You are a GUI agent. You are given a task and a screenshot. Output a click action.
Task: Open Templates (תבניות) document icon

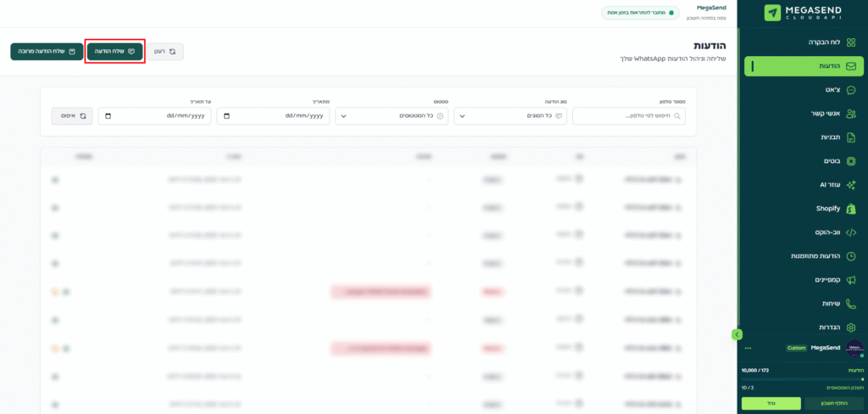coord(851,137)
